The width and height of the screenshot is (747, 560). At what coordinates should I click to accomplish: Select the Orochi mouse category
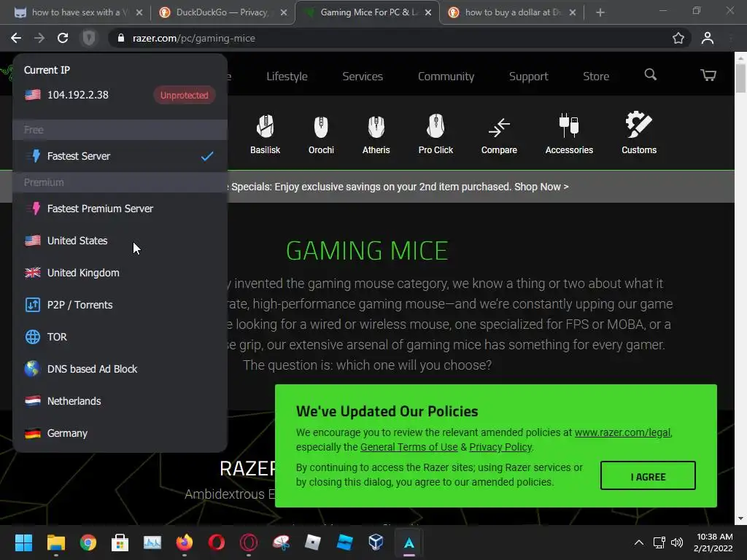(321, 134)
